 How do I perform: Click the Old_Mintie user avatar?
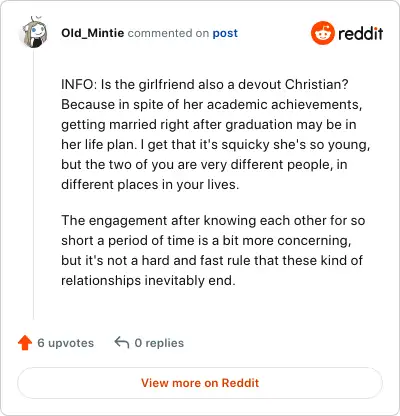35,32
